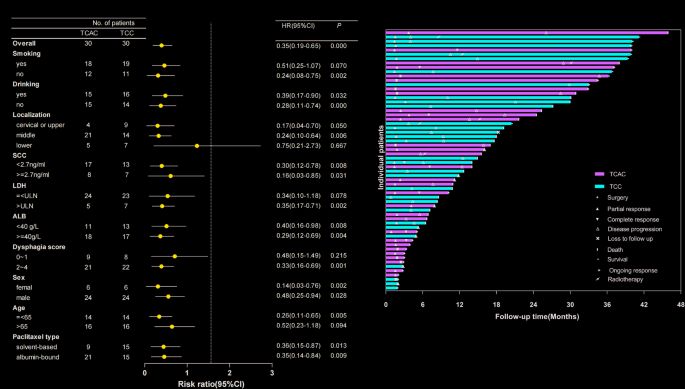This screenshot has width=685, height=389.
Task: Click the Ongoing response legend label
Action: (x=633, y=271)
